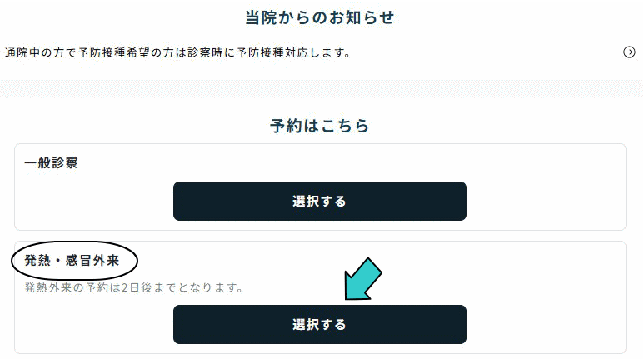Click the cyan arrow pointer graphic
Image resolution: width=644 pixels, height=359 pixels.
click(x=362, y=278)
